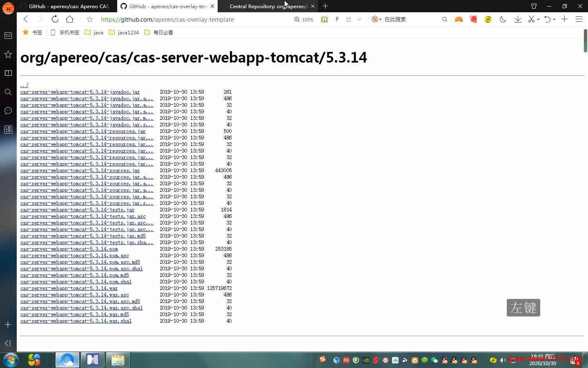The height and width of the screenshot is (368, 588).
Task: Click the search magnifier button
Action: (x=445, y=19)
